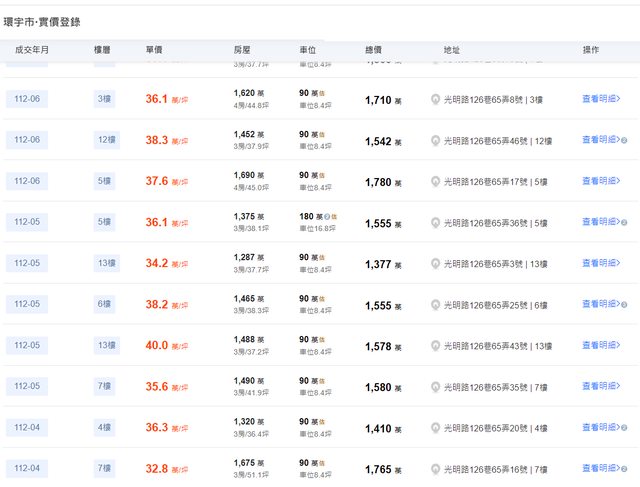Click info icon beside 查看明細 on 12樓 row
640x487 pixels.
point(624,141)
